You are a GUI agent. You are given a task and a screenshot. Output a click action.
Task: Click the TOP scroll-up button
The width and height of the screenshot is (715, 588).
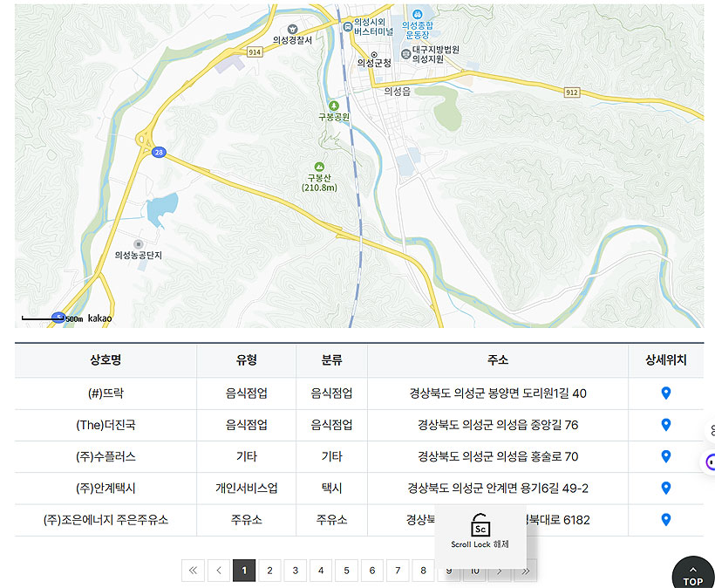(692, 575)
